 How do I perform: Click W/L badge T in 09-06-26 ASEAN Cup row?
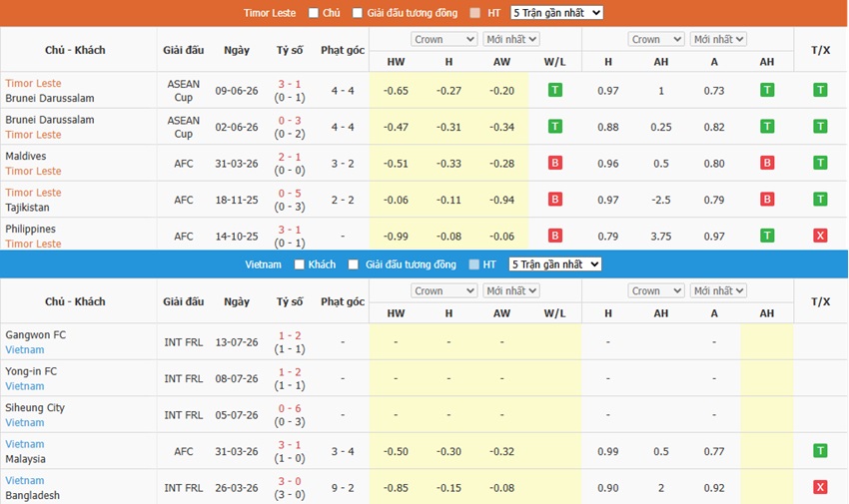coord(555,90)
